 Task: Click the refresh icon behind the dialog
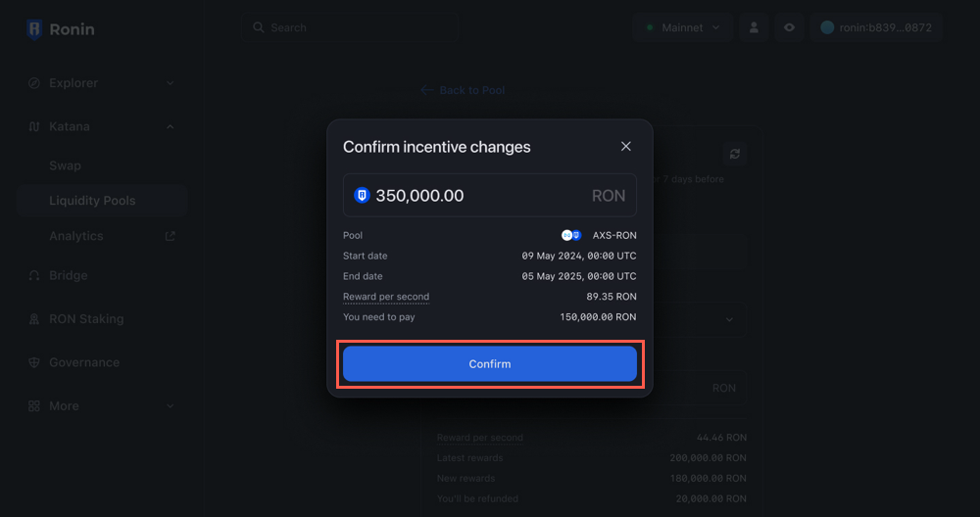pos(735,154)
